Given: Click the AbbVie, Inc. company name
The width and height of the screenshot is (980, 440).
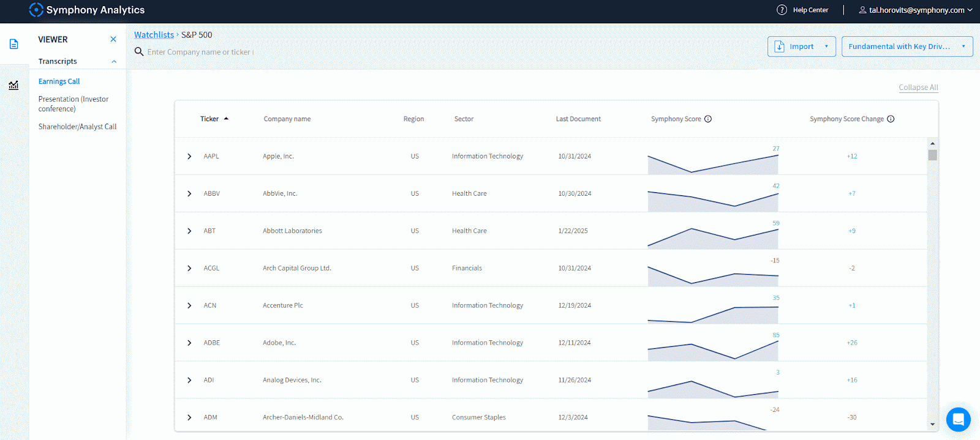Looking at the screenshot, I should click(x=280, y=193).
